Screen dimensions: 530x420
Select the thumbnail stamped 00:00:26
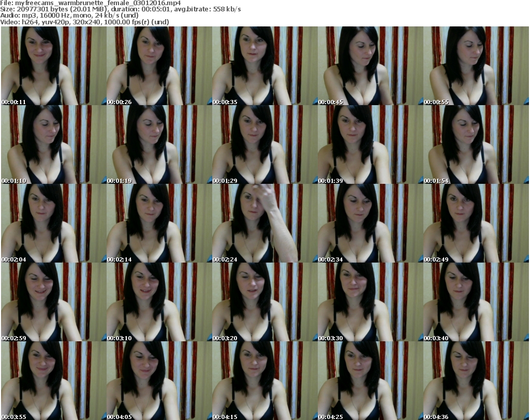[x=159, y=66]
